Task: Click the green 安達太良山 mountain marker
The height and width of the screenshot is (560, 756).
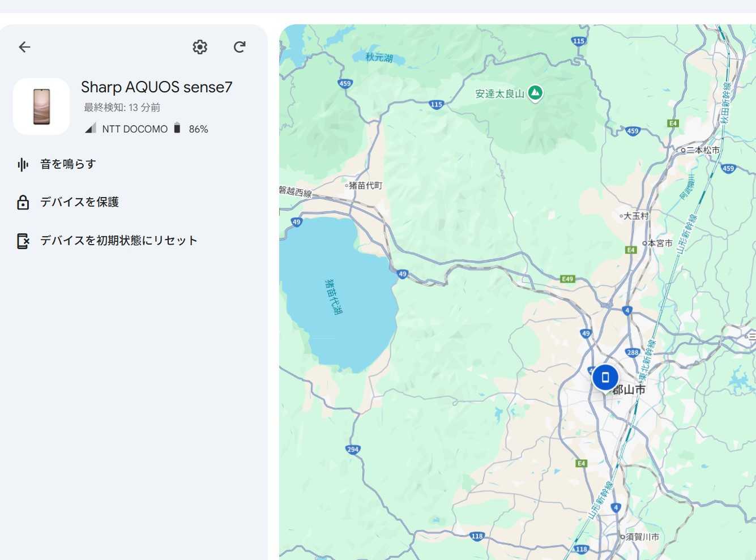Action: click(x=535, y=93)
